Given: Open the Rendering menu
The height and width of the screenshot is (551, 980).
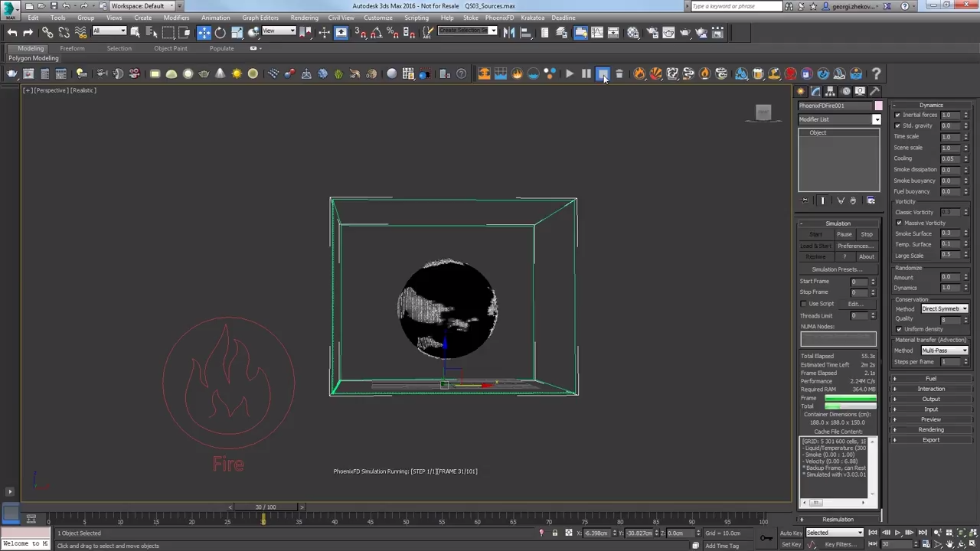Looking at the screenshot, I should coord(304,18).
